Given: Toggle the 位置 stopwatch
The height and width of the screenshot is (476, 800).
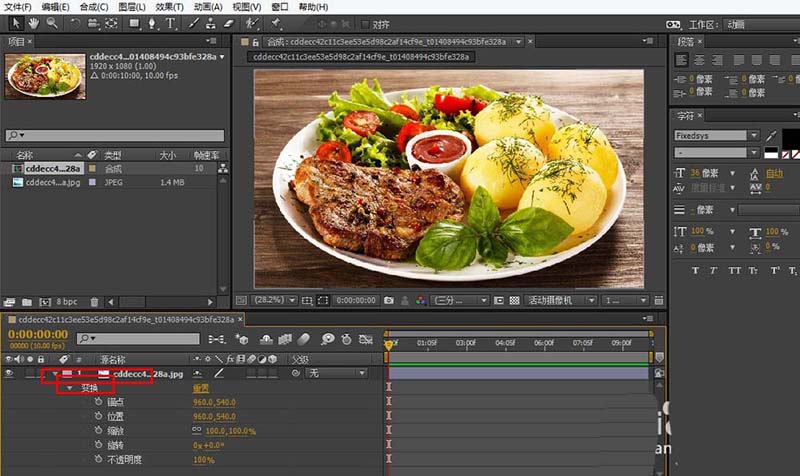Looking at the screenshot, I should 98,416.
